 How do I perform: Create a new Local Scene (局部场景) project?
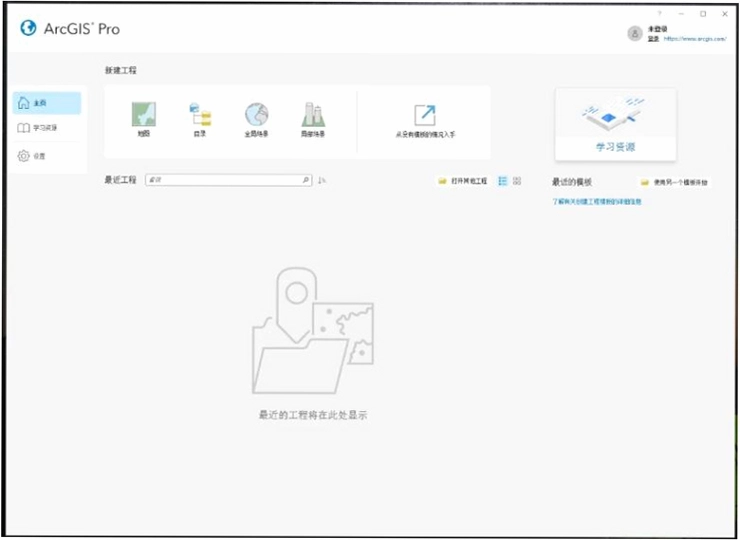coord(313,119)
